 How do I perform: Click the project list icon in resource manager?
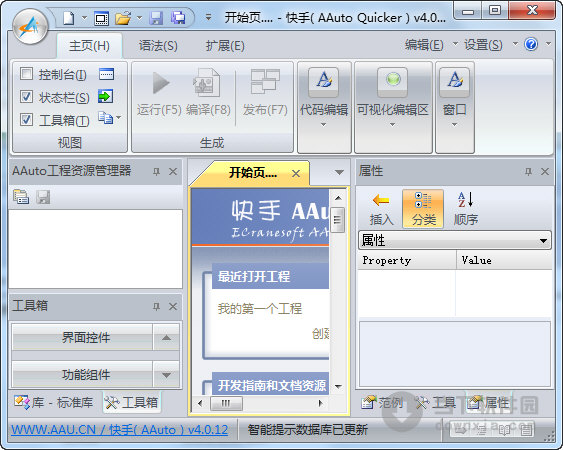pyautogui.click(x=21, y=197)
